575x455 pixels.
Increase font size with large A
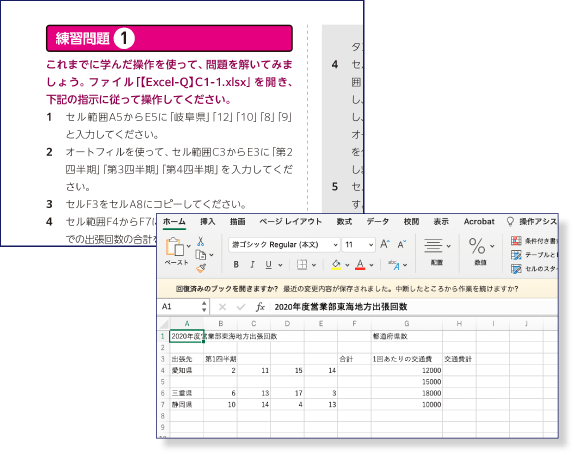(384, 244)
